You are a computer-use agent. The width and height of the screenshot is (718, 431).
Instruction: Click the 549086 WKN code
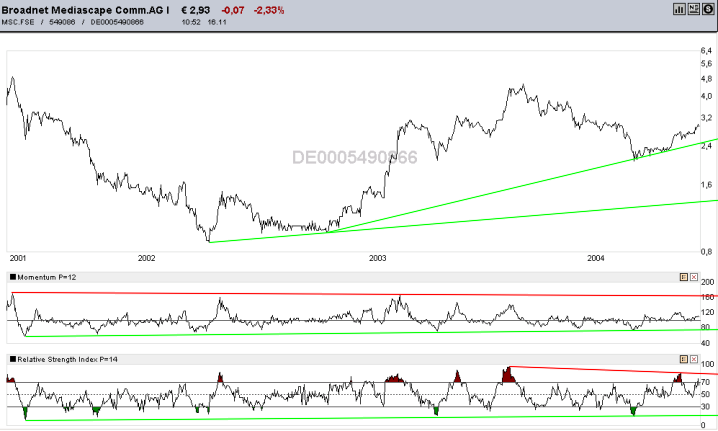click(x=62, y=22)
